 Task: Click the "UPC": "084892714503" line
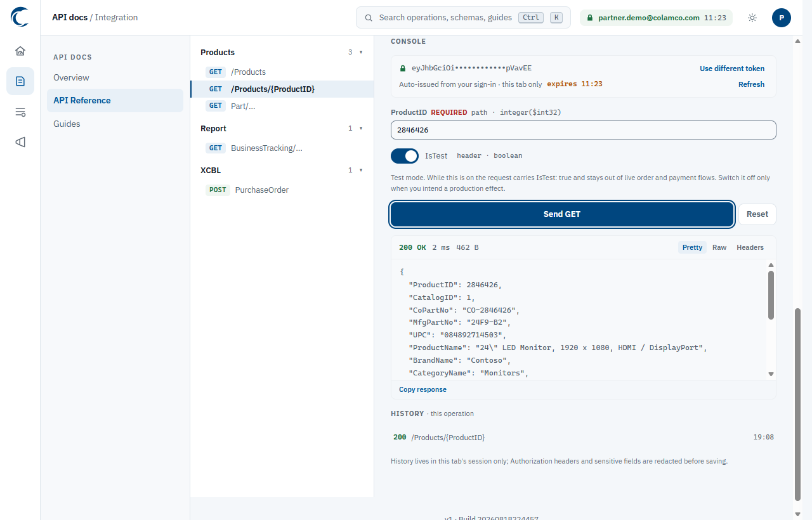click(457, 335)
